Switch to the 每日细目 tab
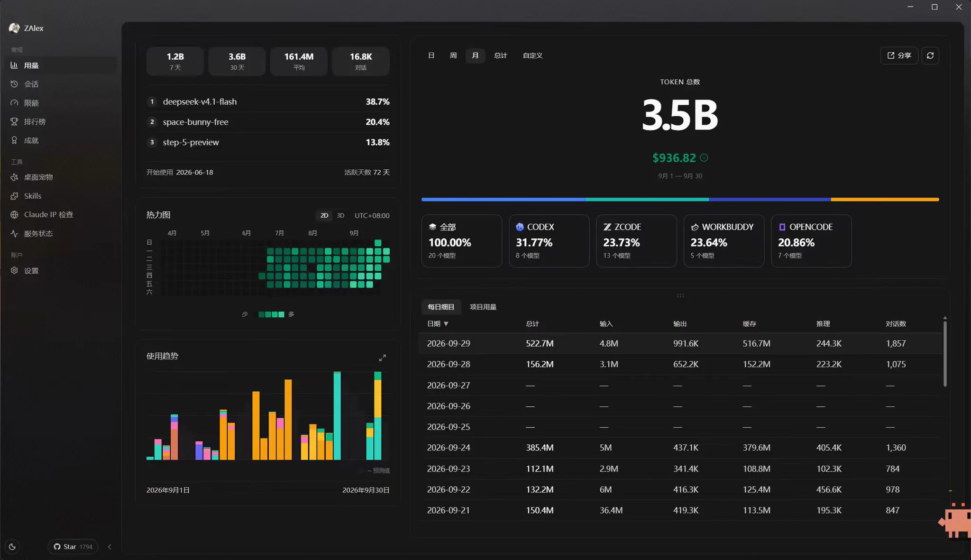 [x=441, y=307]
